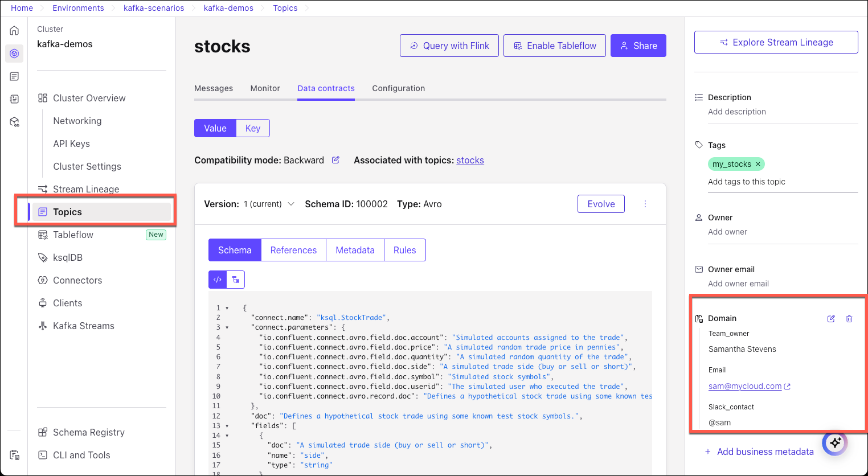Select the Environments icon in the left rail
Image resolution: width=868 pixels, height=476 pixels.
[14, 53]
